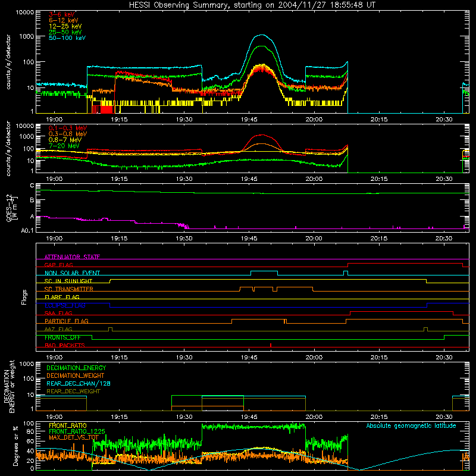Click the 0.8-7 MeV legend entry

(65, 140)
